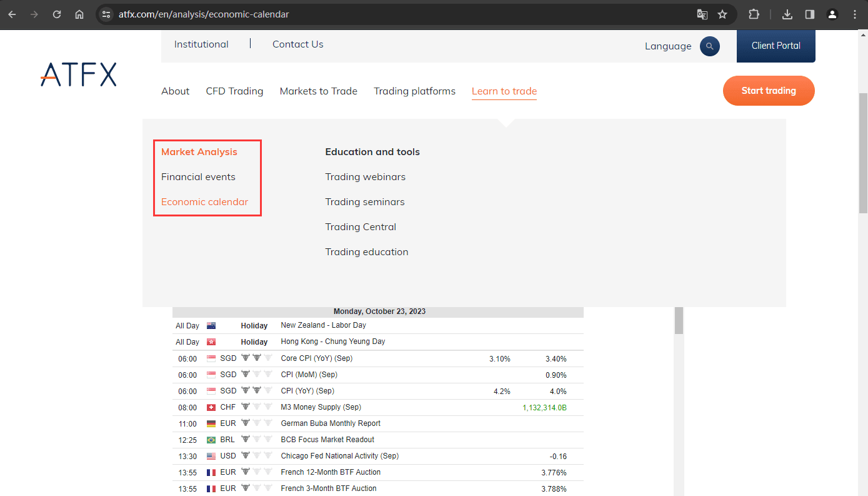Open browser profile avatar
The height and width of the screenshot is (496, 868).
(x=832, y=14)
